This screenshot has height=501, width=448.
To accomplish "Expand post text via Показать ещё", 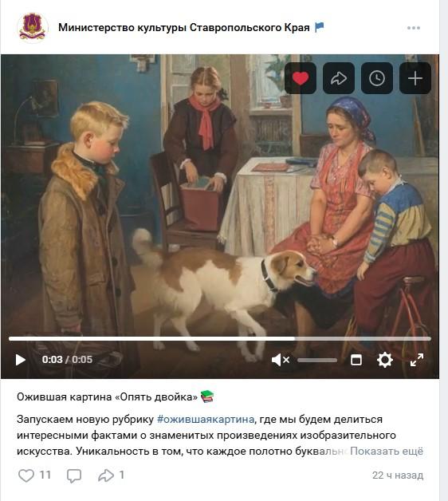I will point(387,452).
